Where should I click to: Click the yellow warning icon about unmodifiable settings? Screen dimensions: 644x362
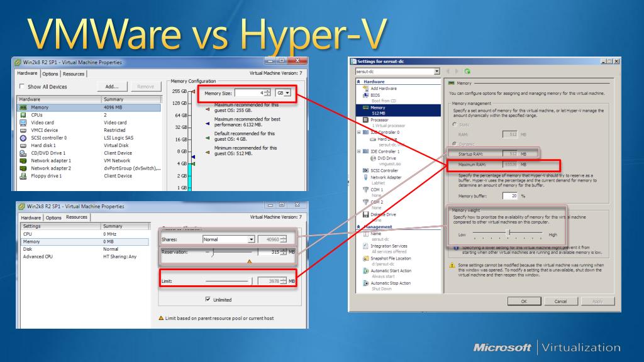pos(452,266)
